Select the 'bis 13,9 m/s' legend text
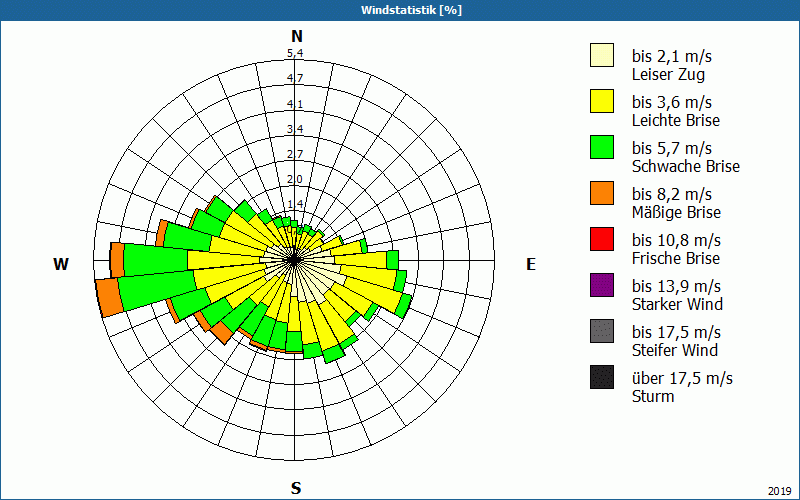Viewport: 800px width, 500px height. pos(676,286)
